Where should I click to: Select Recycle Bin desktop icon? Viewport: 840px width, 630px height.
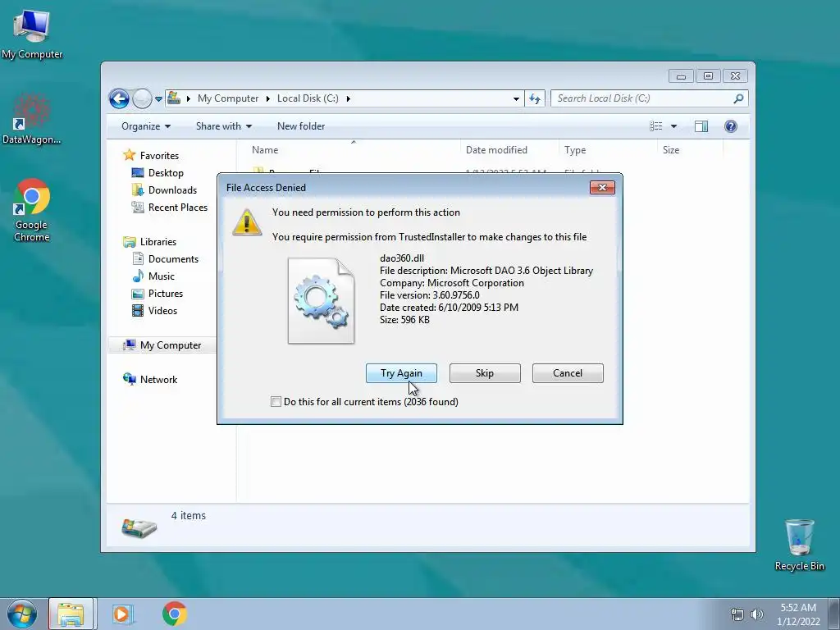point(799,545)
